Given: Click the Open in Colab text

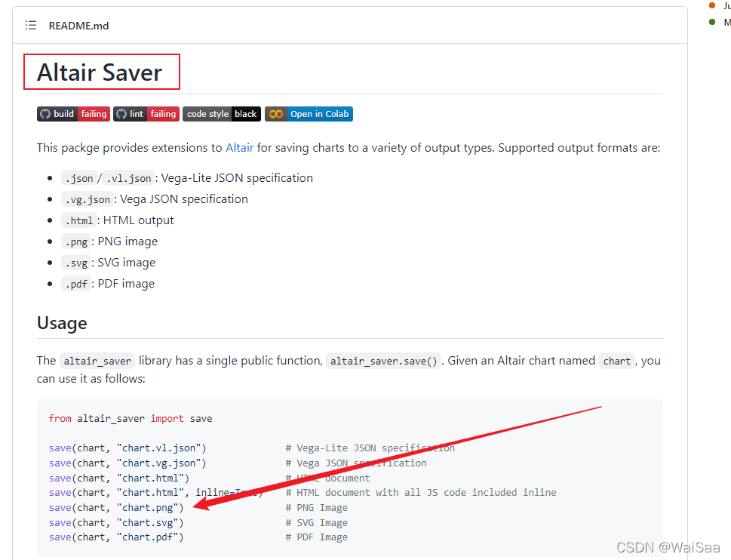Looking at the screenshot, I should pos(319,114).
